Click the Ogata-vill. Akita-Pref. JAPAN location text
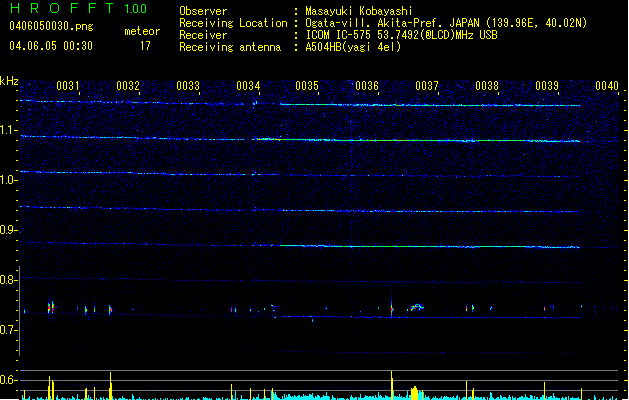The width and height of the screenshot is (629, 400). (x=446, y=23)
